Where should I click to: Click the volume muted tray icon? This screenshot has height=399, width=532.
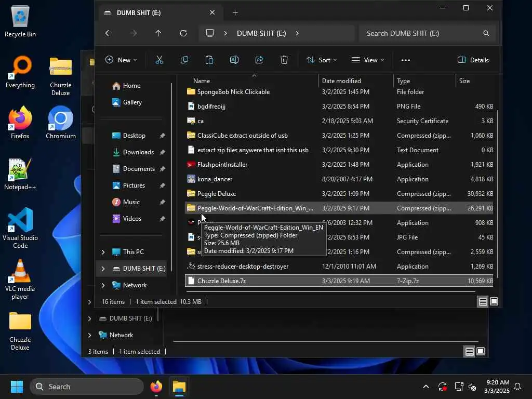[472, 387]
